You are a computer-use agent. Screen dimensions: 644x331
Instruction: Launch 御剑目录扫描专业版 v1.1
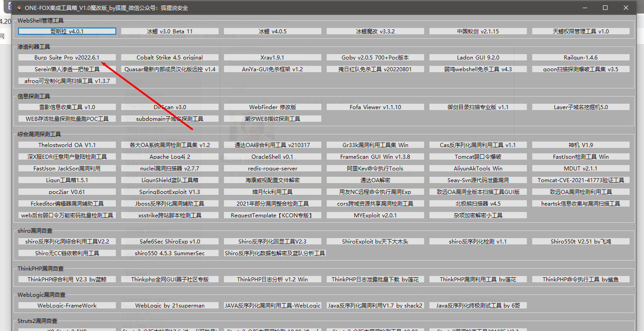click(478, 107)
